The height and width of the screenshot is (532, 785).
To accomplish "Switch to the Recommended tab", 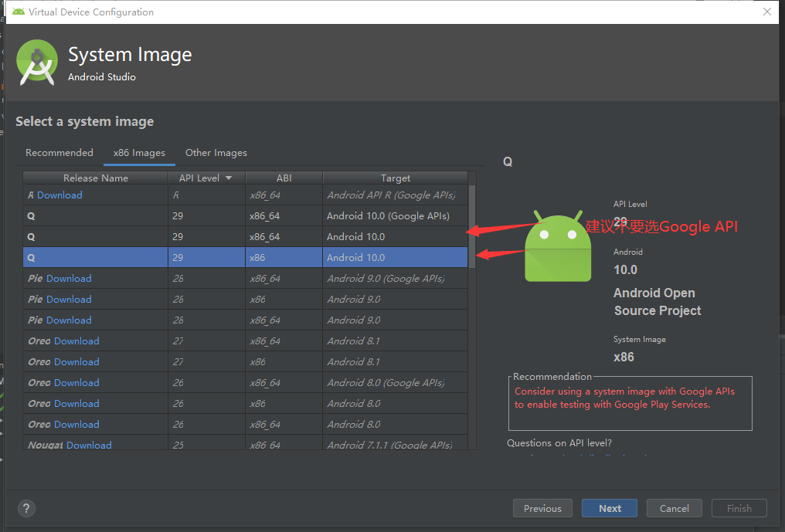I will pos(59,153).
